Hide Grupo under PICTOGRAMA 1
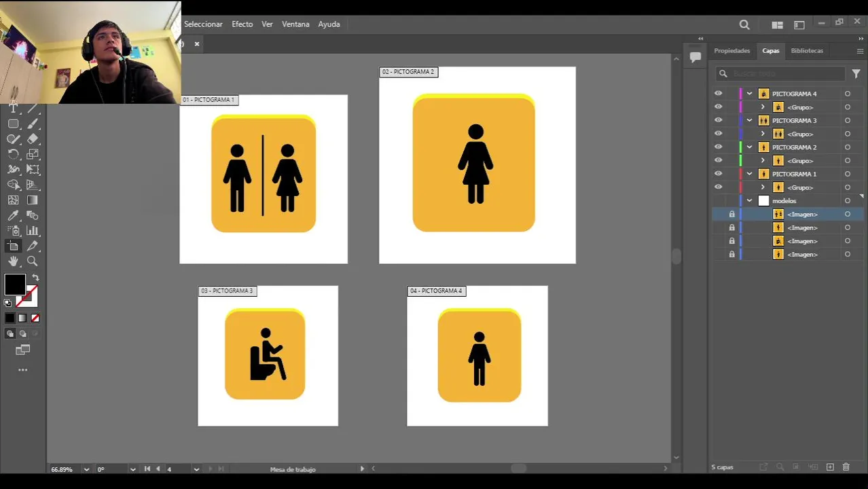 pyautogui.click(x=718, y=187)
